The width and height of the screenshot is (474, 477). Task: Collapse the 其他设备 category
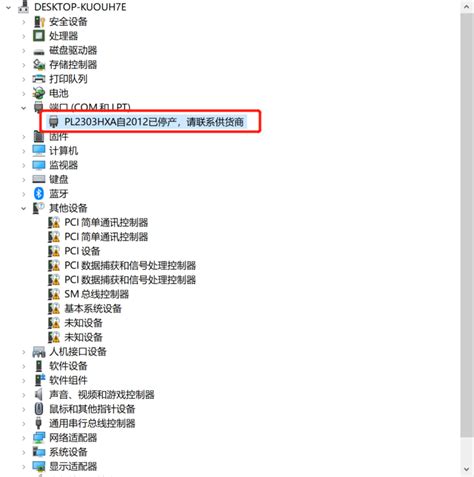23,208
